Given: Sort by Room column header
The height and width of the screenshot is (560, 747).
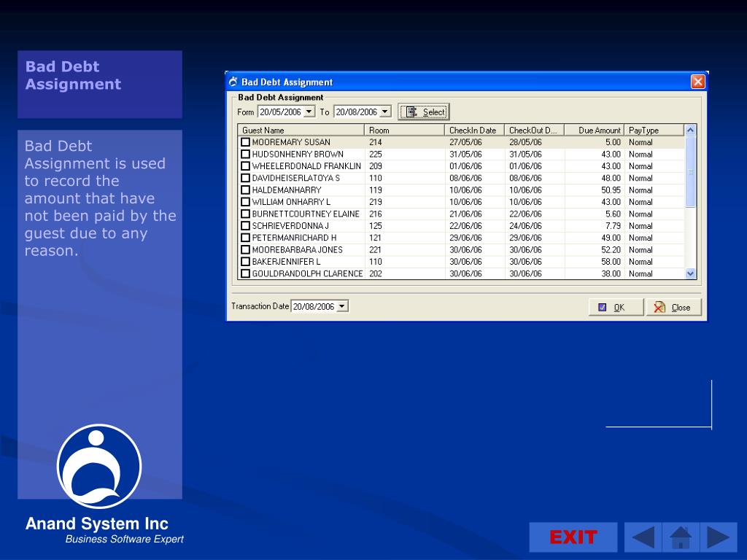Looking at the screenshot, I should click(x=404, y=130).
